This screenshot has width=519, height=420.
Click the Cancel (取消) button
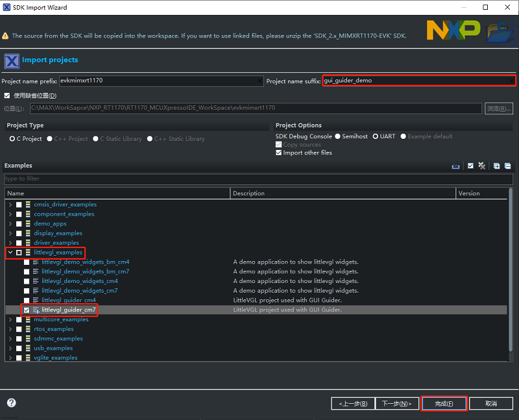[x=491, y=403]
